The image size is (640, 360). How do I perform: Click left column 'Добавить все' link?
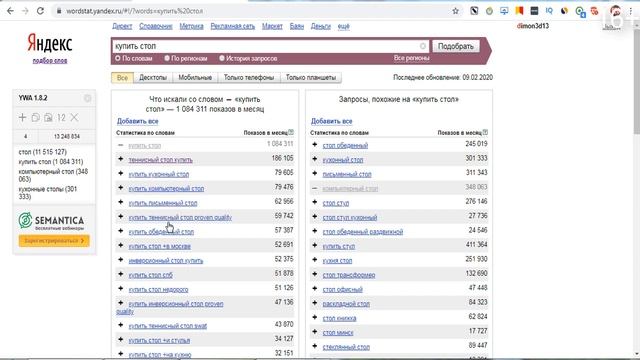point(138,121)
